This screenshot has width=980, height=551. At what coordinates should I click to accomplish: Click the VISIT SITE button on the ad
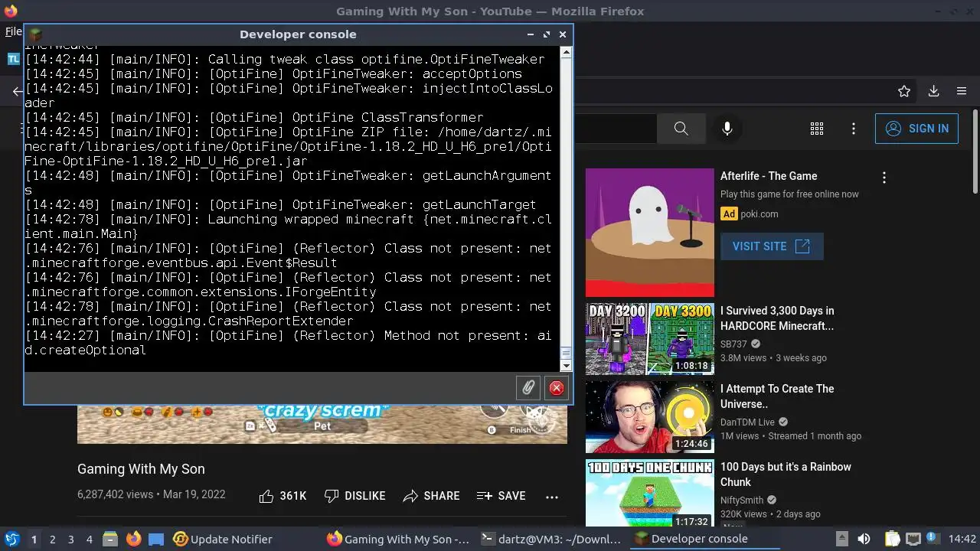[x=772, y=246]
